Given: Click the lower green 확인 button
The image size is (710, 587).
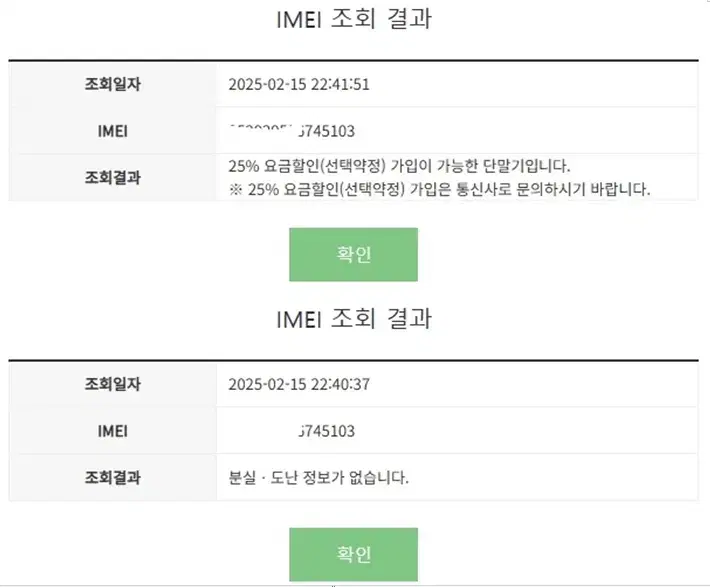Looking at the screenshot, I should tap(353, 554).
